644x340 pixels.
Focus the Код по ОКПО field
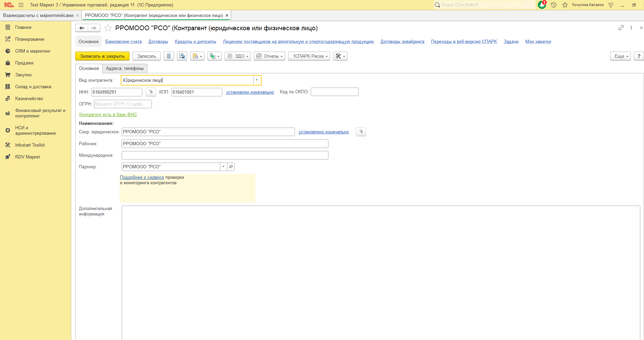(335, 92)
